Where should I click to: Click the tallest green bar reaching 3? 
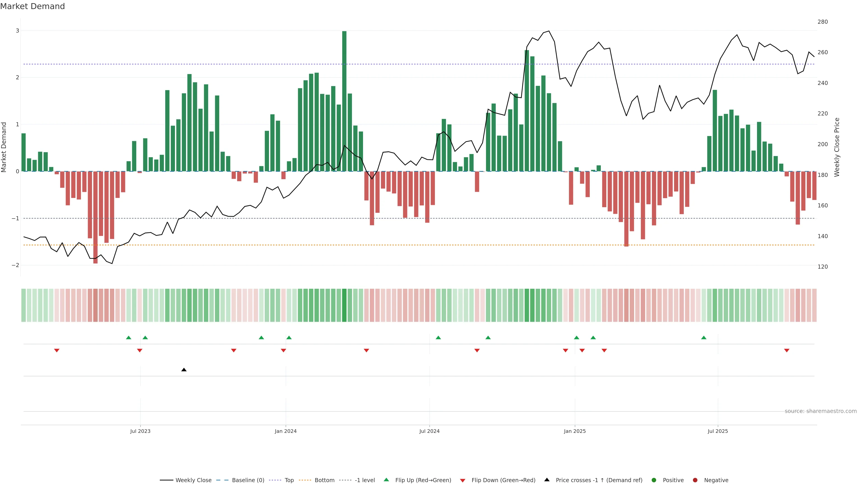tap(344, 101)
